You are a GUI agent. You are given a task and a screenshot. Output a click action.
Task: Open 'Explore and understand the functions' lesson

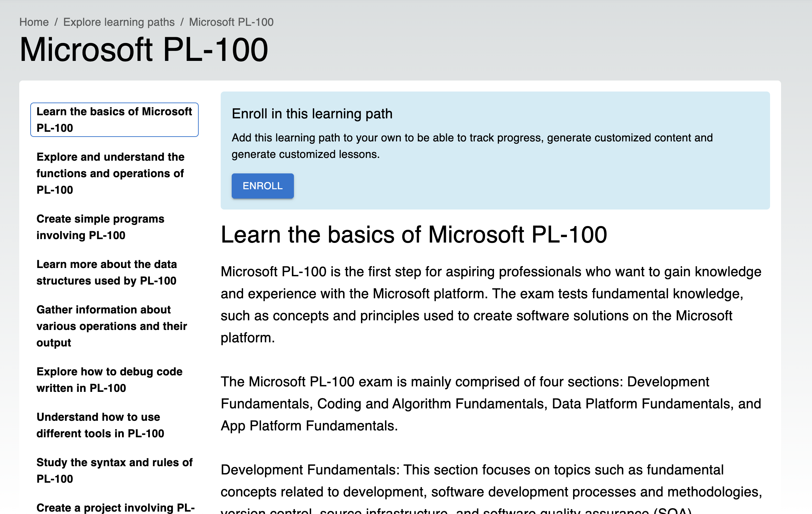coord(110,173)
